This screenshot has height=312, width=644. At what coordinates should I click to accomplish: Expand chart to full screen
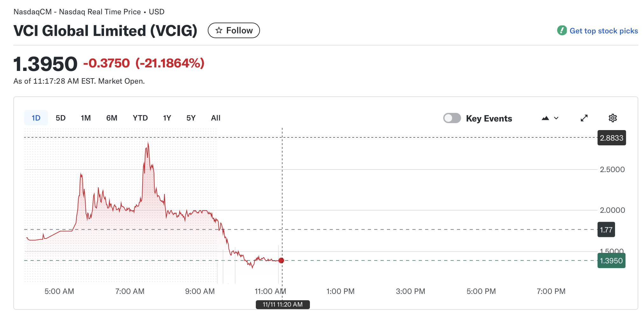pos(584,118)
